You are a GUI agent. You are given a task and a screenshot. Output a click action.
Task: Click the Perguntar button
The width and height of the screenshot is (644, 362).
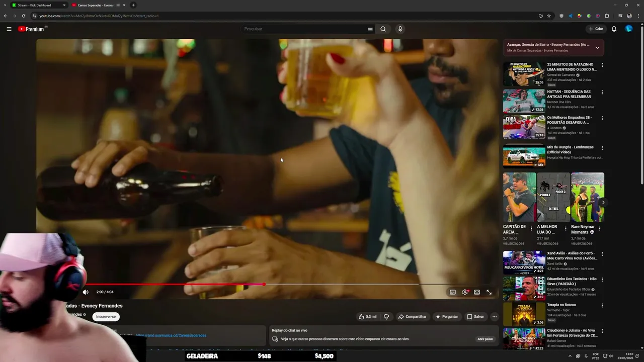pos(447,317)
